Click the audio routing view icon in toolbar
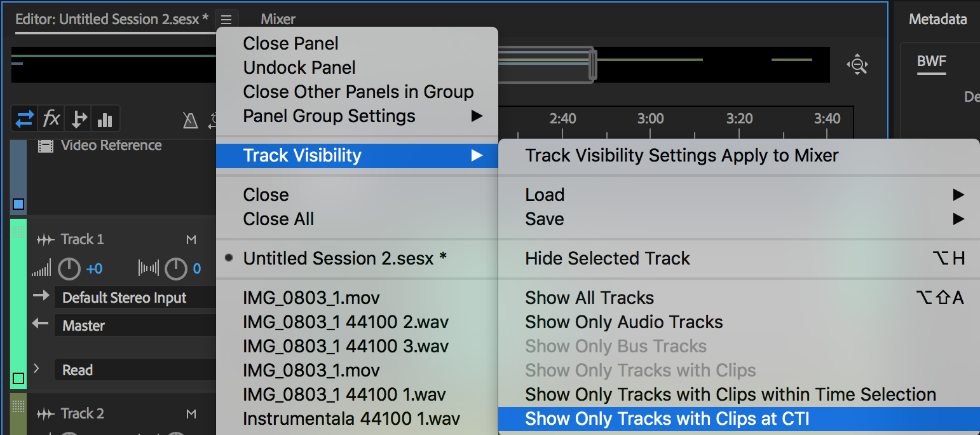The width and height of the screenshot is (980, 435). tap(78, 118)
